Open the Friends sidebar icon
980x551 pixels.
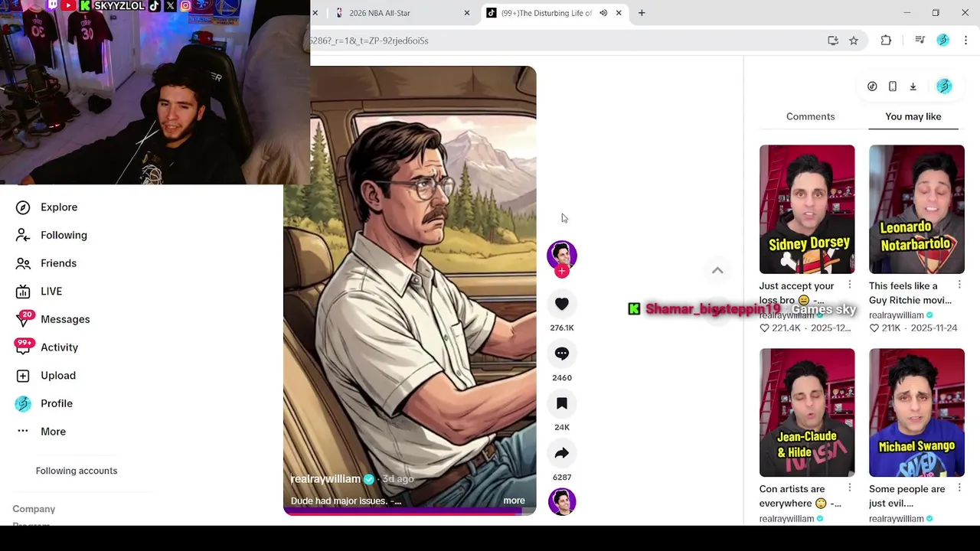[23, 263]
